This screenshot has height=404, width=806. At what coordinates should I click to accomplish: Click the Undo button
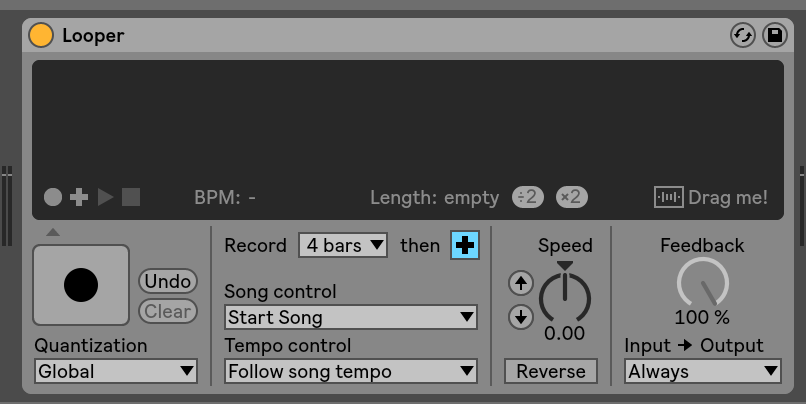pos(167,281)
